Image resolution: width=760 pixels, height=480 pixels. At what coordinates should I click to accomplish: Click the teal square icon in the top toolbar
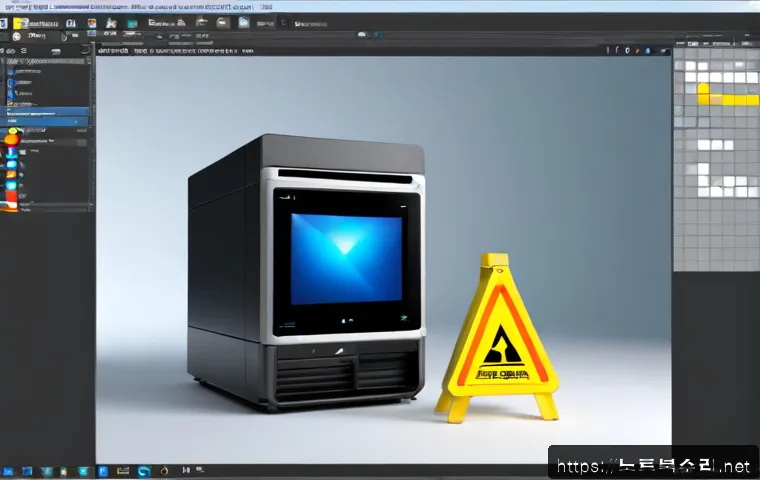point(132,23)
